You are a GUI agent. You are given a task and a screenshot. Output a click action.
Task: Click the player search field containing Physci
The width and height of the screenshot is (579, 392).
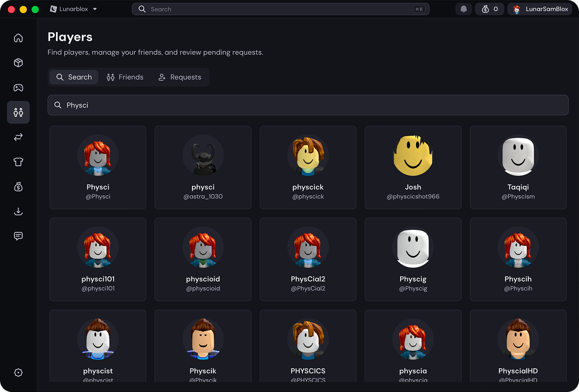pos(308,105)
